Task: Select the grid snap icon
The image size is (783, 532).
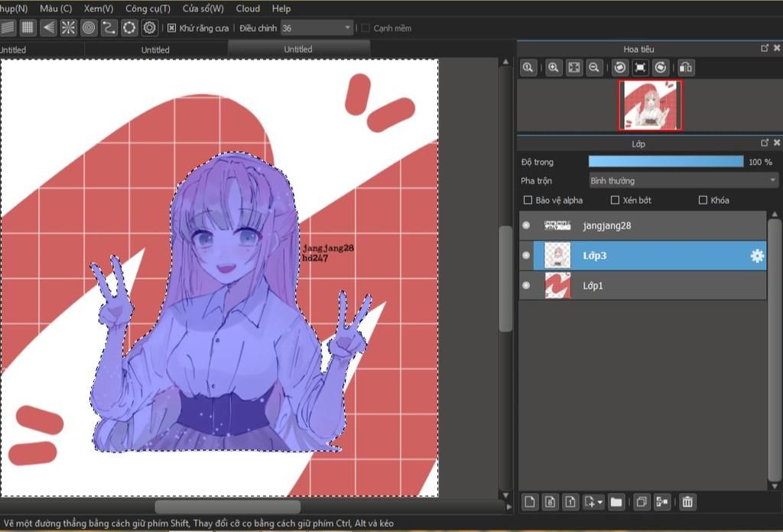Action: 28,28
